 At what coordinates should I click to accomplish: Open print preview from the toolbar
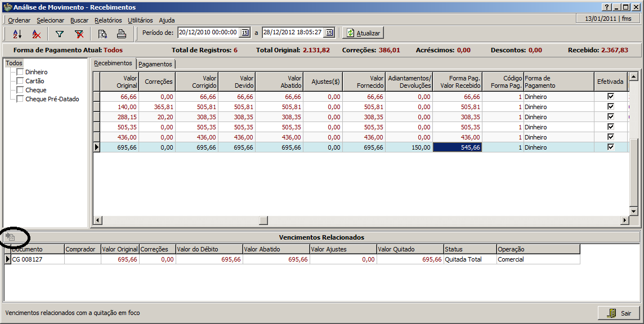coord(102,33)
